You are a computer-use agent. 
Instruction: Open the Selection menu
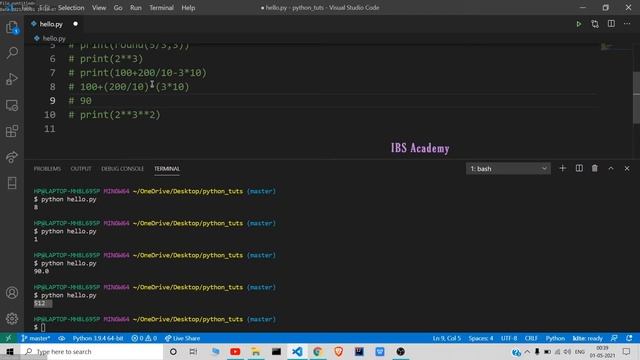click(71, 8)
